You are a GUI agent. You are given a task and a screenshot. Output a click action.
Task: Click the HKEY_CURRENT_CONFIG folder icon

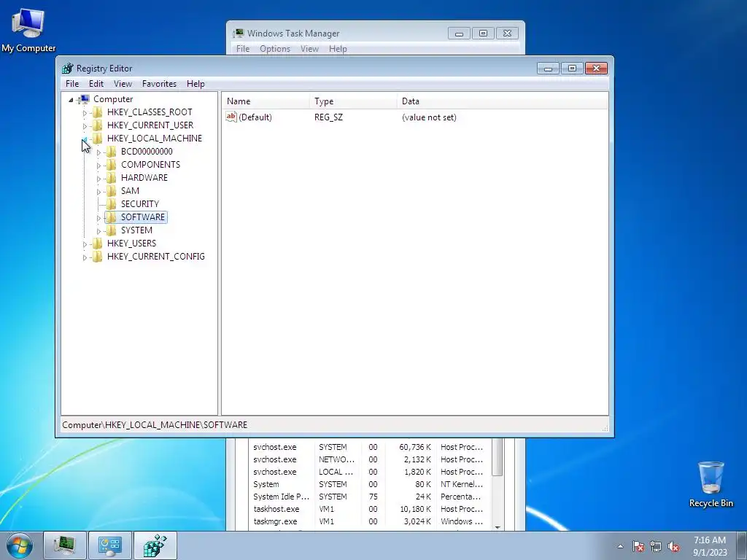[97, 256]
